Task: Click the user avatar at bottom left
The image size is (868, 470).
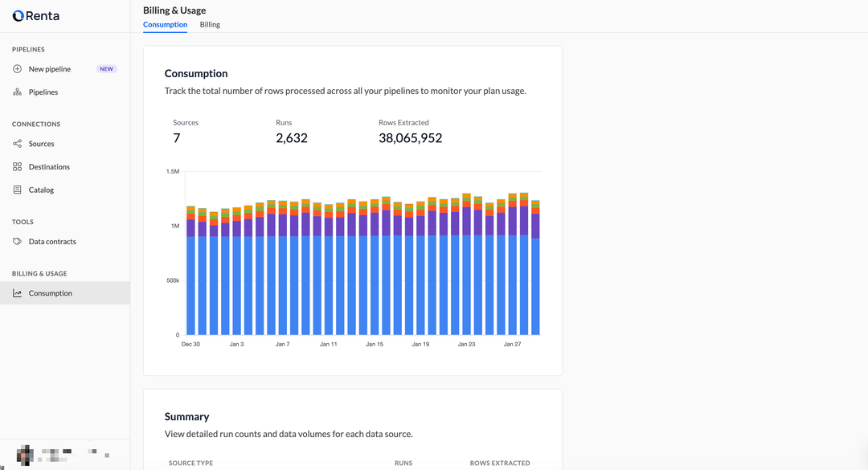Action: click(24, 454)
